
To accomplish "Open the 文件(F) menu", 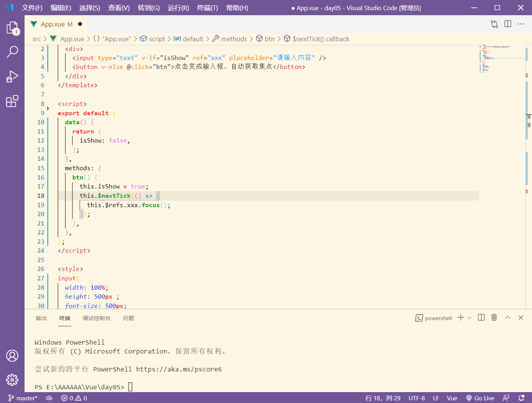I will tap(32, 8).
